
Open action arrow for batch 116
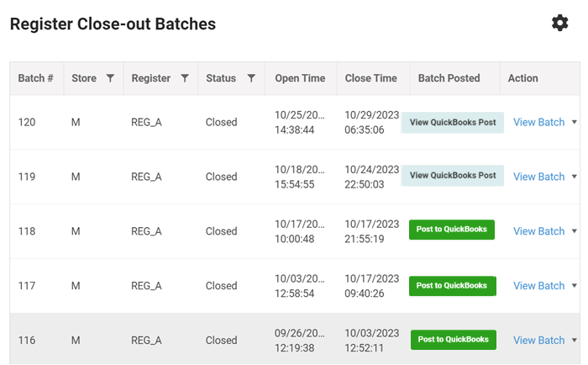[x=574, y=341]
